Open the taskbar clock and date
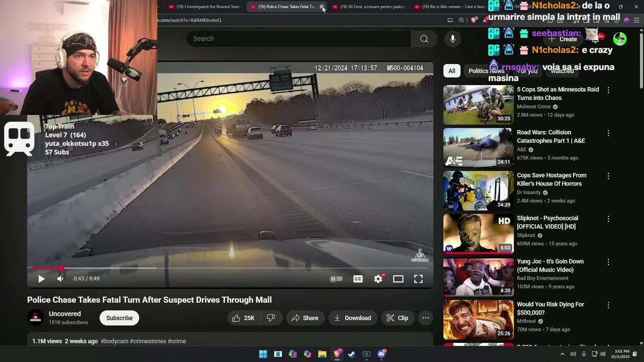The height and width of the screenshot is (362, 644). (620, 354)
